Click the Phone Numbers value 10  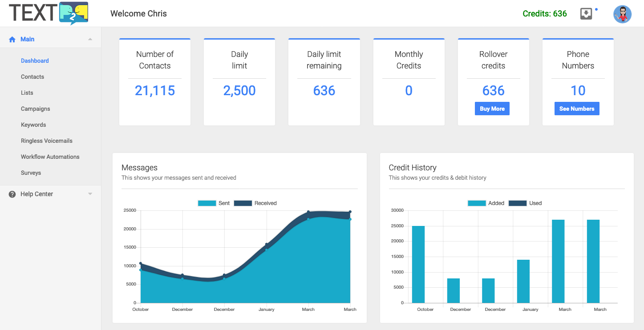tap(578, 91)
